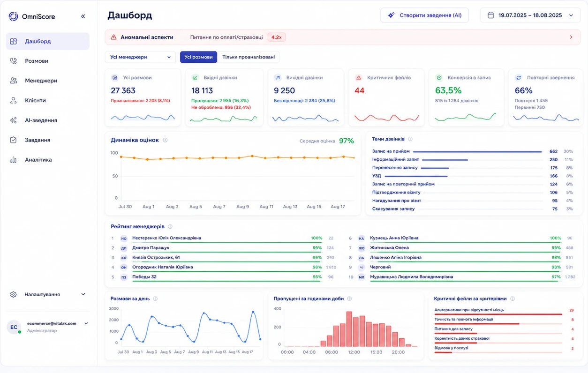Open Клієнти section

47,100
